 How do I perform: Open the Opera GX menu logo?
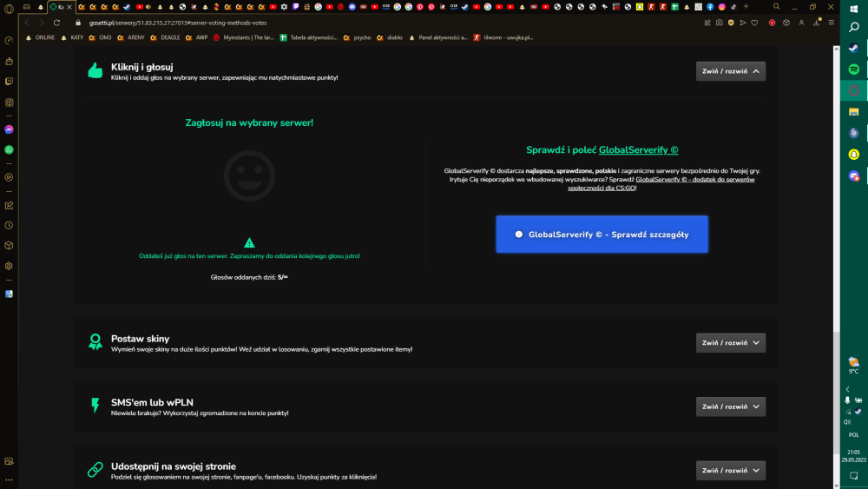coord(9,9)
